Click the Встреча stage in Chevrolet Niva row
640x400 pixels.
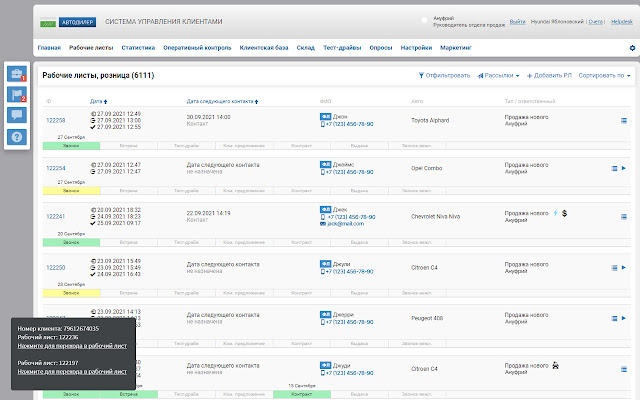click(x=129, y=242)
